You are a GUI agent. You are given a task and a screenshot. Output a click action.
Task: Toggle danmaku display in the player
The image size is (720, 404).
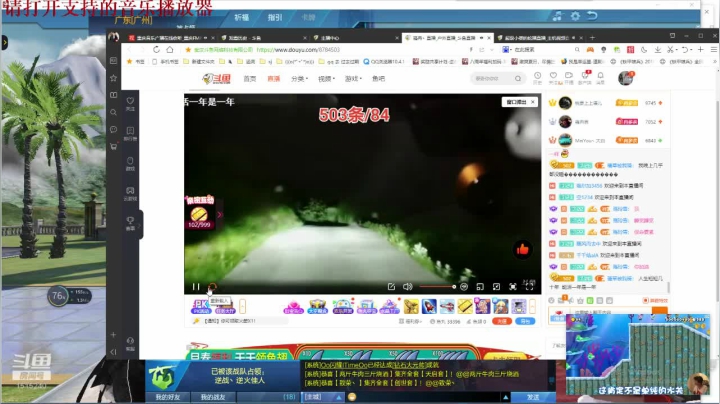coord(464,286)
